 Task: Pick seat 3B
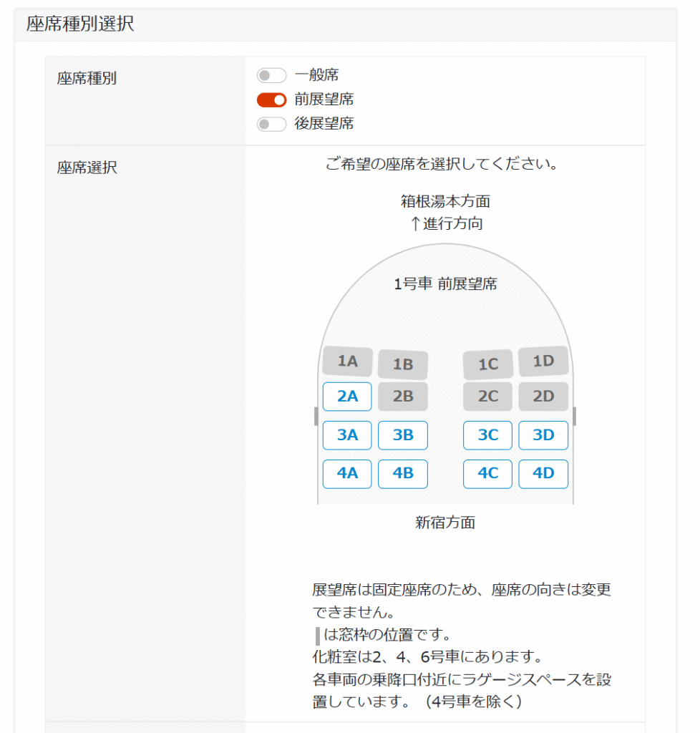403,435
